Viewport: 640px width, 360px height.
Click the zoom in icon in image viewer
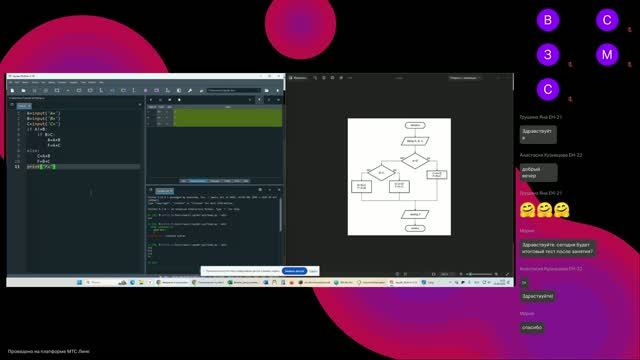(x=496, y=274)
